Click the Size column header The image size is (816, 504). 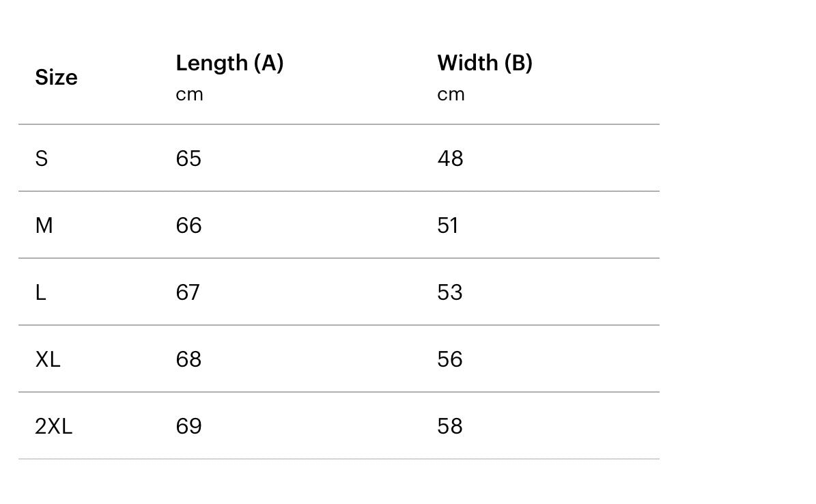click(56, 78)
